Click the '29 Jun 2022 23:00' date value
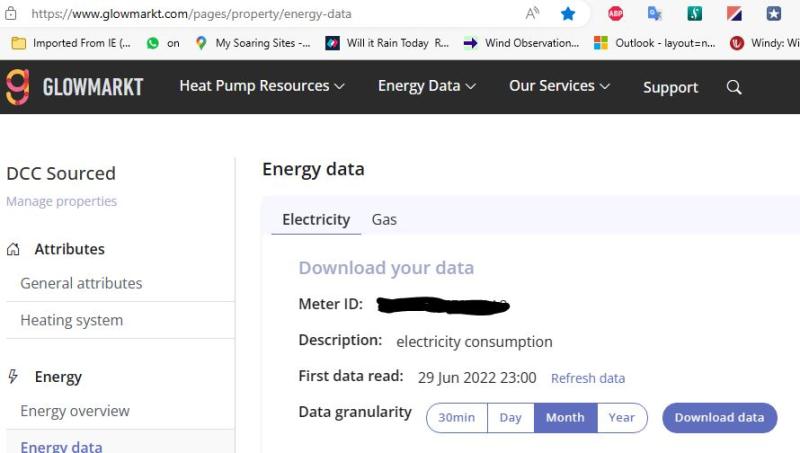The image size is (800, 453). [477, 378]
